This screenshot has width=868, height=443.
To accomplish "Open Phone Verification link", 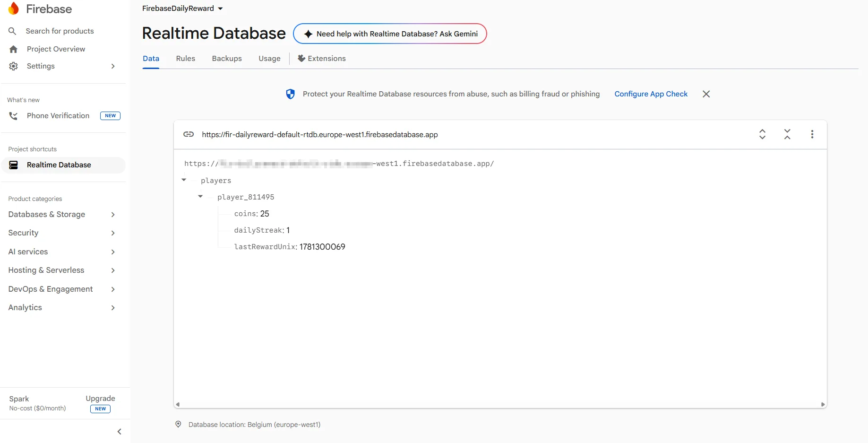I will (58, 116).
